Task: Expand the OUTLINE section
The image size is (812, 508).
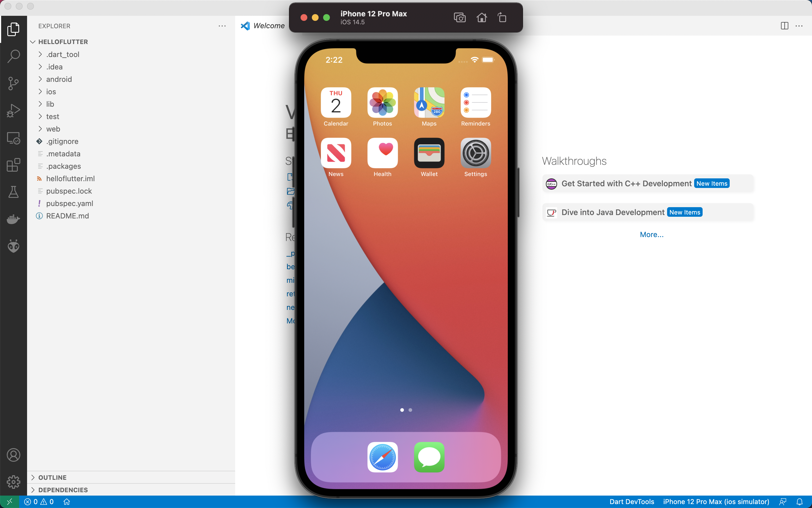Action: point(131,478)
